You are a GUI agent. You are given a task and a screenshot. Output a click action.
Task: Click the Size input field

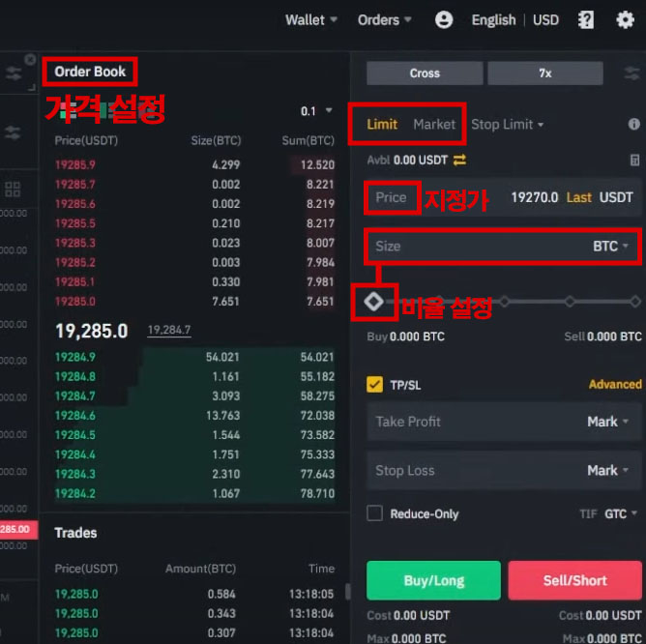474,247
